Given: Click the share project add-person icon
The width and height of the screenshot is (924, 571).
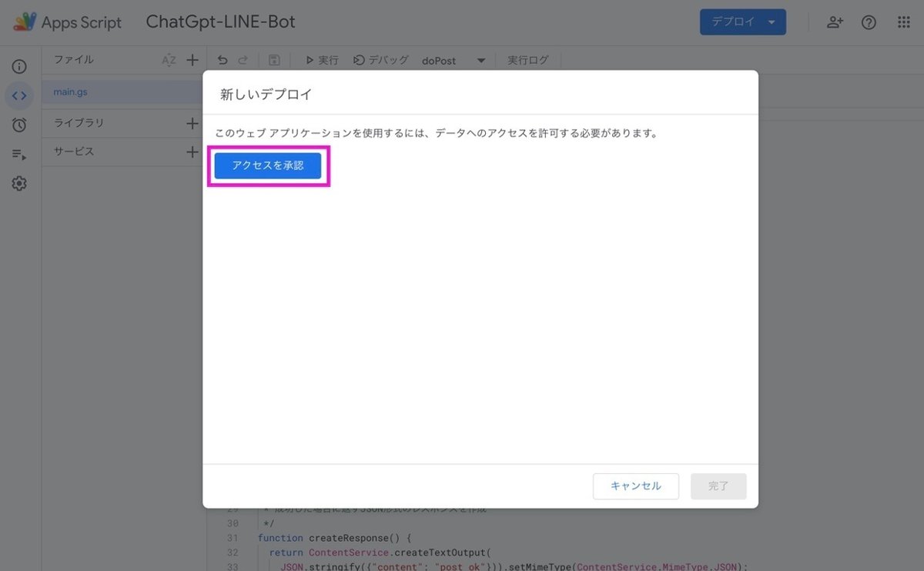Looking at the screenshot, I should tap(835, 22).
